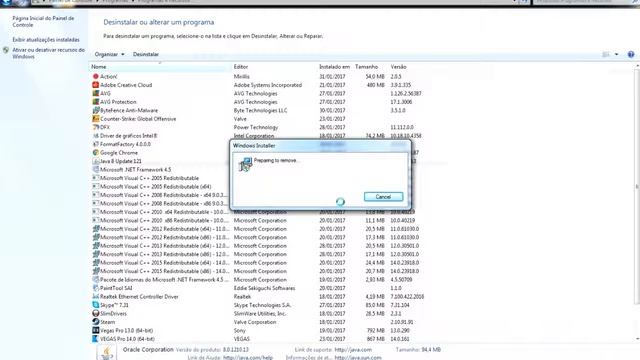This screenshot has width=640, height=360.
Task: Click the Google Chrome icon
Action: pos(96,153)
